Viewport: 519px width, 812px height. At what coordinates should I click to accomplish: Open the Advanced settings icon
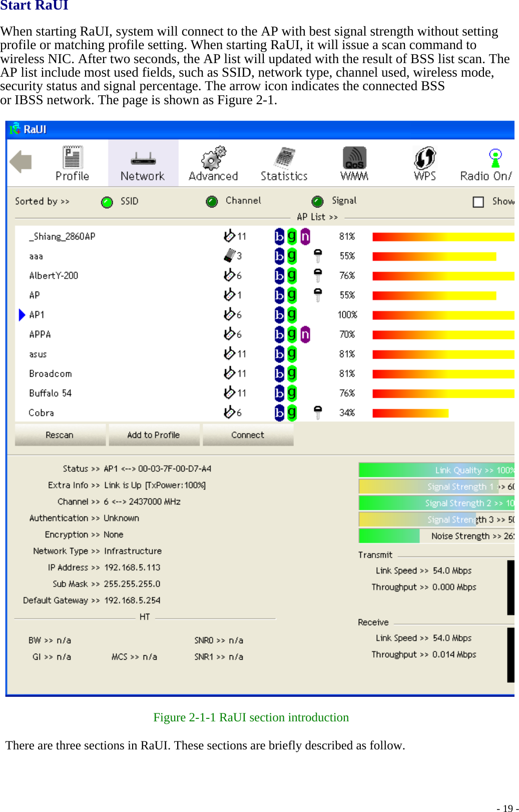tap(213, 163)
